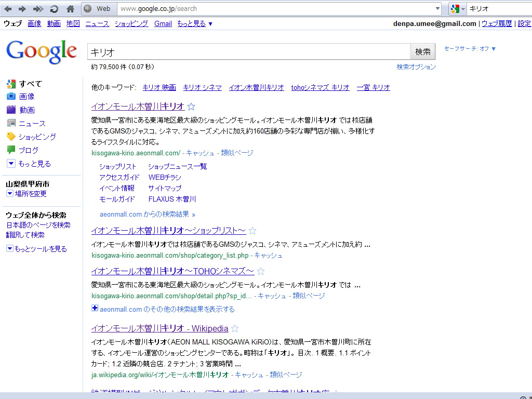Screen dimensions: 532x399
Task: Select the すべて icon in the sidebar
Action: 11,84
